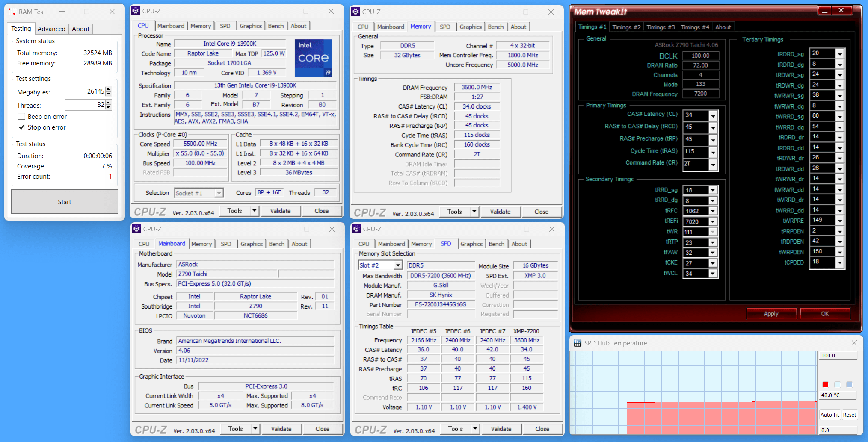
Task: Click the CPU-Z app icon in SPD window
Action: tap(356, 229)
